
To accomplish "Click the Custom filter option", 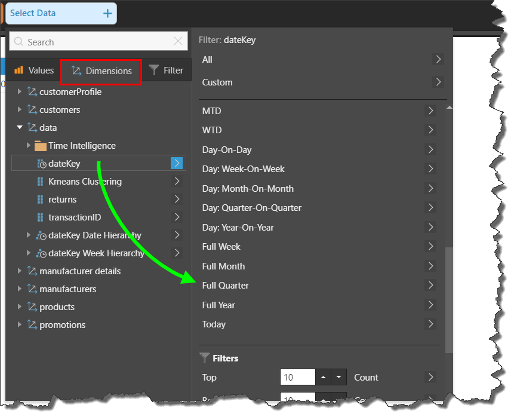I will (217, 82).
